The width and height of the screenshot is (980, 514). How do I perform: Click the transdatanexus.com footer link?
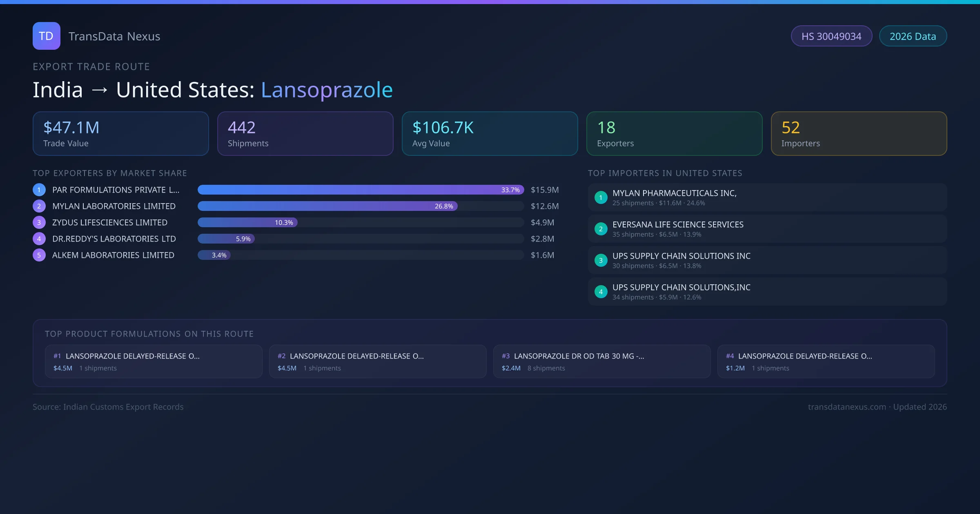(846, 407)
